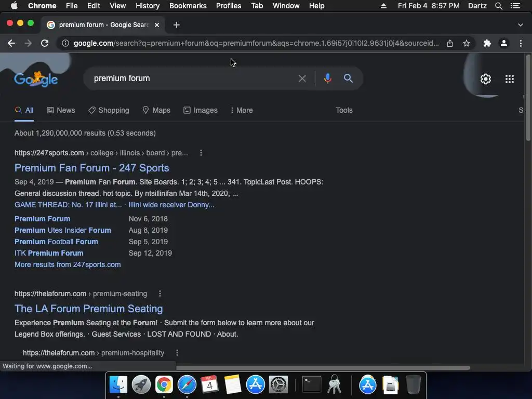Viewport: 532px width, 399px height.
Task: Open options for thelaforum premium-seating result
Action: coord(160,294)
